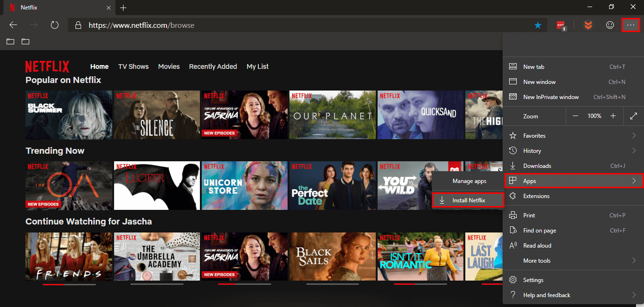Viewport: 644px width, 307px height.
Task: Open Sabrina in Continue Watching row
Action: (x=245, y=257)
